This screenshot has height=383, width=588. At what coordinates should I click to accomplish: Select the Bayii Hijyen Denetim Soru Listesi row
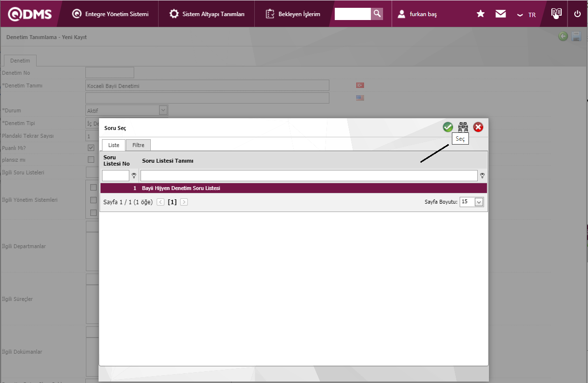tap(294, 188)
